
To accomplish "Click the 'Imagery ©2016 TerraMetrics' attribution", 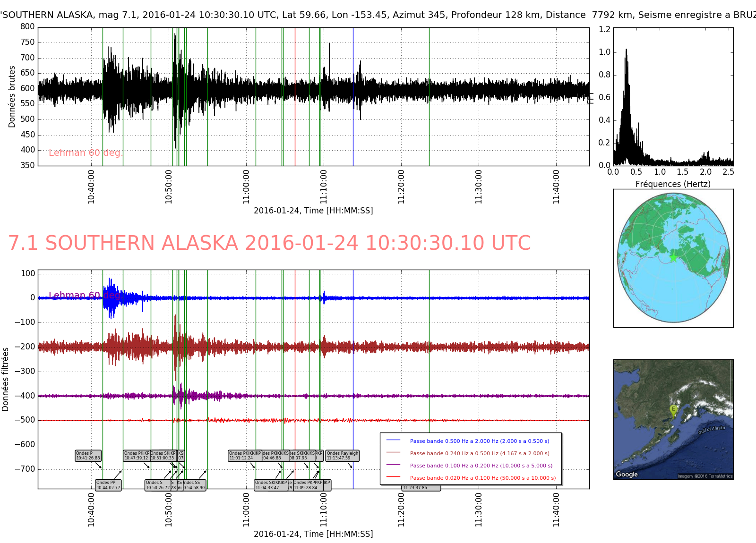I will click(705, 476).
